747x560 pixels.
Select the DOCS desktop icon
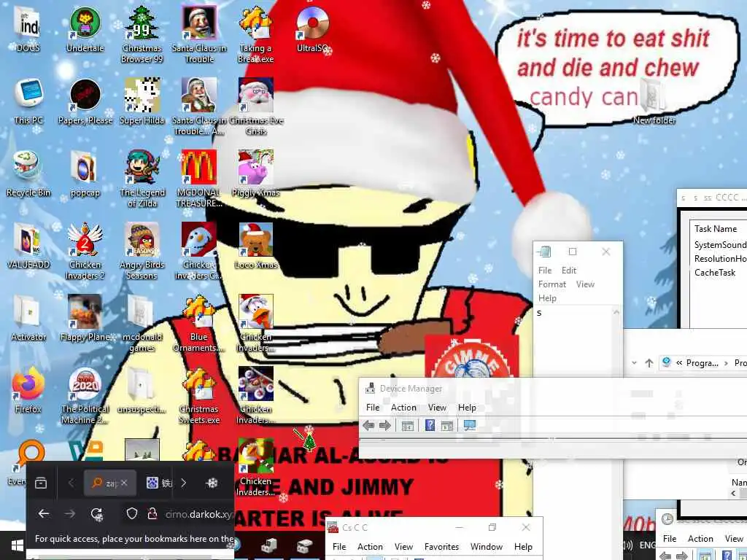pos(28,30)
